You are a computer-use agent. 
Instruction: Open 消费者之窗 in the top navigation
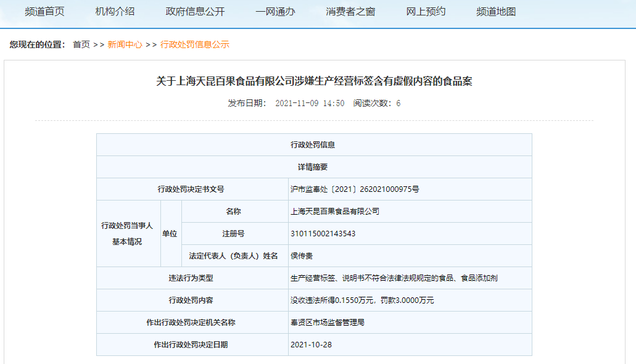click(350, 12)
